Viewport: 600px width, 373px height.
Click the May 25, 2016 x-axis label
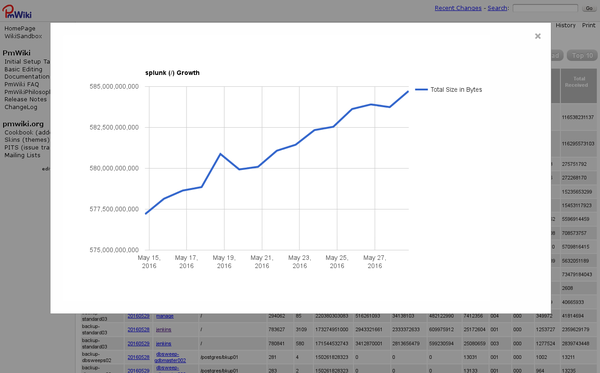337,262
